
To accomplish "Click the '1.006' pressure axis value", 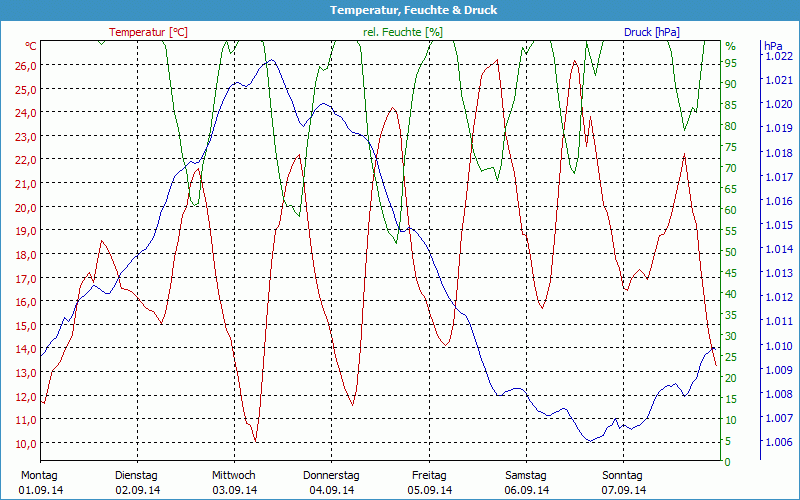I will click(x=779, y=442).
